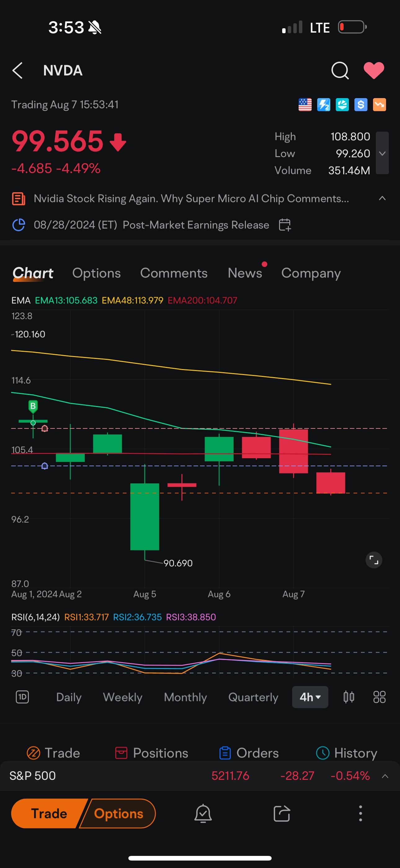Set a price alert bell icon
This screenshot has width=400, height=868.
(203, 813)
